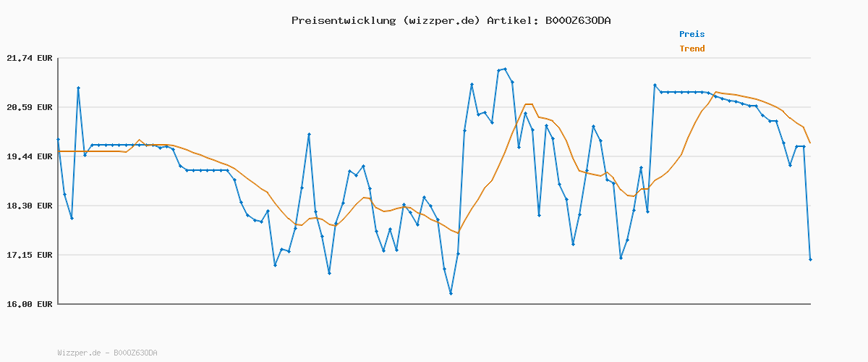The image size is (868, 362).
Task: Open the Wizzper.de footer watermark text
Action: [107, 353]
